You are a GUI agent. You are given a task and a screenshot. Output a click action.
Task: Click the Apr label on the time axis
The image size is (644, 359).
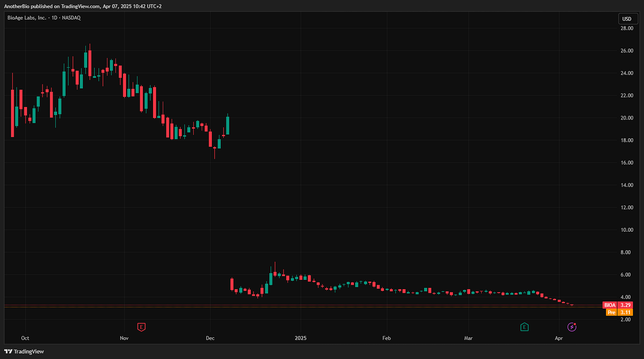[559, 338]
